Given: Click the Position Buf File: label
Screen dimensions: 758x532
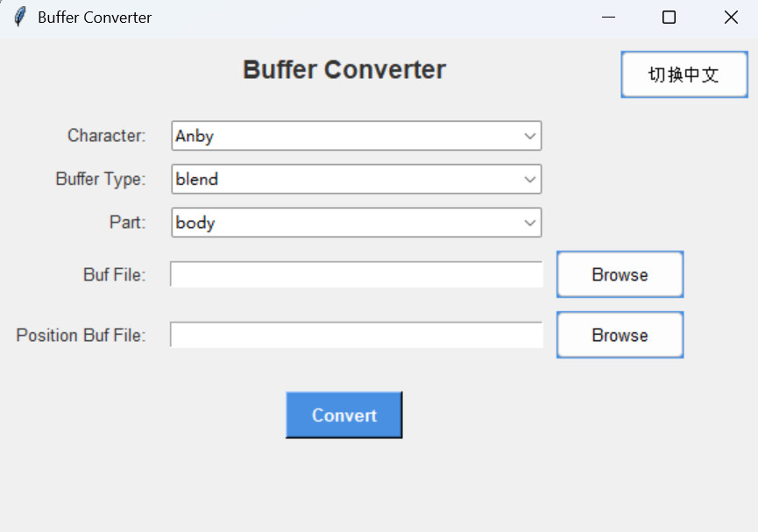Looking at the screenshot, I should pos(81,335).
